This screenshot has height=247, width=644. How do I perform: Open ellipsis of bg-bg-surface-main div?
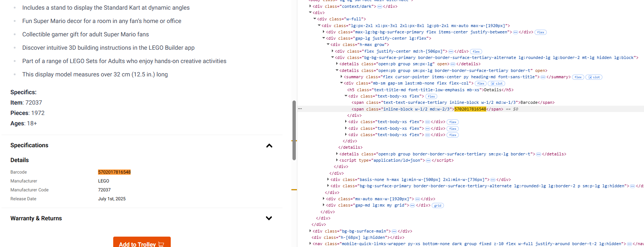pos(394,231)
